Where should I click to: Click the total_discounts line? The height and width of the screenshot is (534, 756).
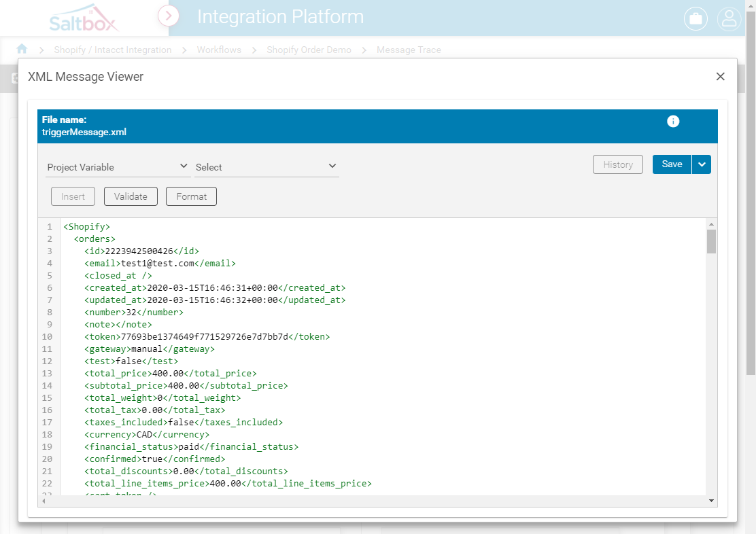pos(186,471)
